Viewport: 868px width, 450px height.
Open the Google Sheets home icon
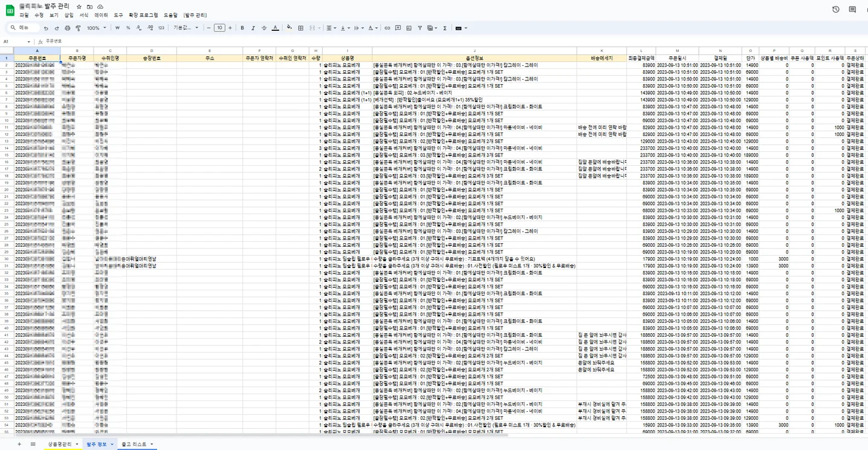click(x=10, y=10)
